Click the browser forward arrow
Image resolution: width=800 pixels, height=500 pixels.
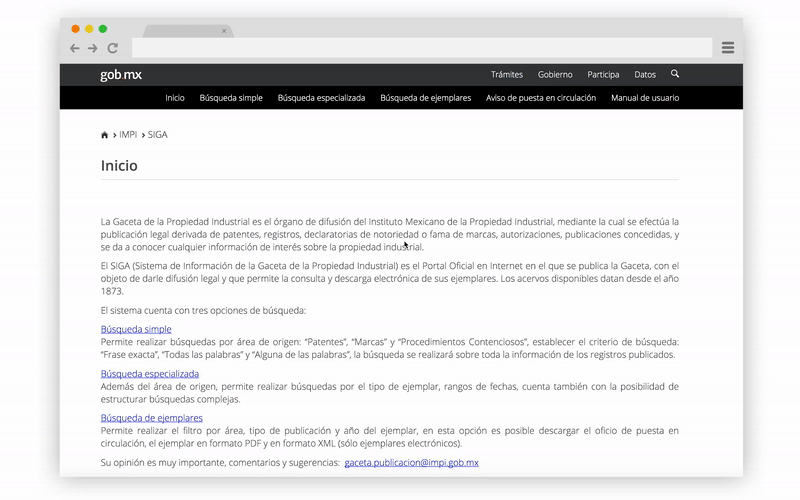92,48
